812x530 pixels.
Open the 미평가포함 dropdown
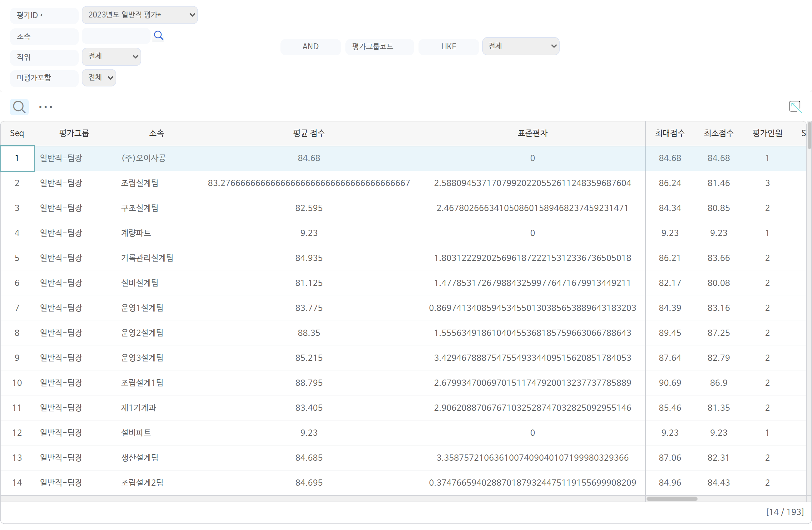click(x=99, y=78)
